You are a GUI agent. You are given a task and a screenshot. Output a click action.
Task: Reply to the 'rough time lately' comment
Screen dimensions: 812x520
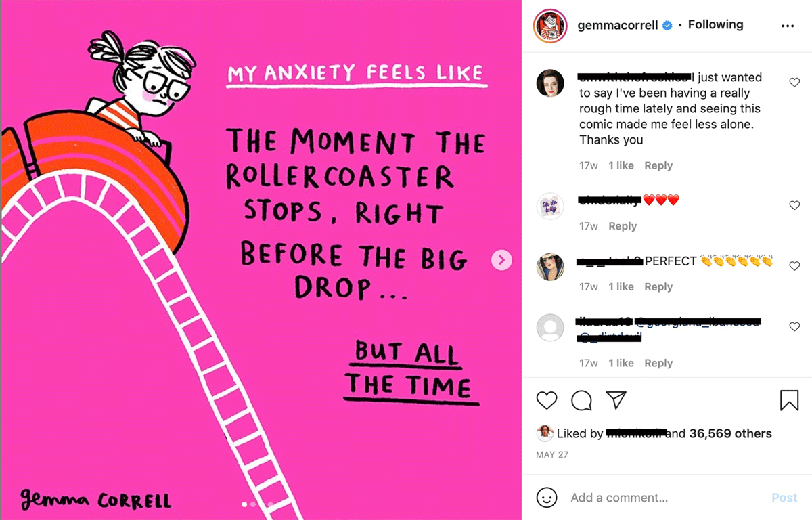pos(658,165)
